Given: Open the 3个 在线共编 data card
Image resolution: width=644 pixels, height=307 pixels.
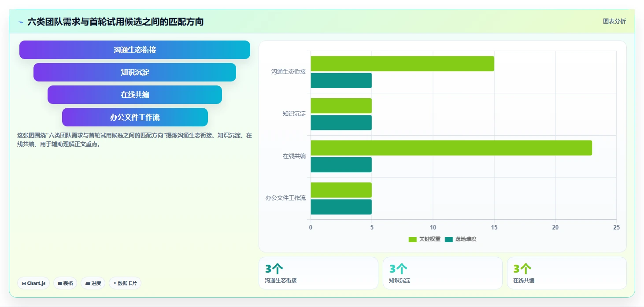Looking at the screenshot, I should coord(567,273).
